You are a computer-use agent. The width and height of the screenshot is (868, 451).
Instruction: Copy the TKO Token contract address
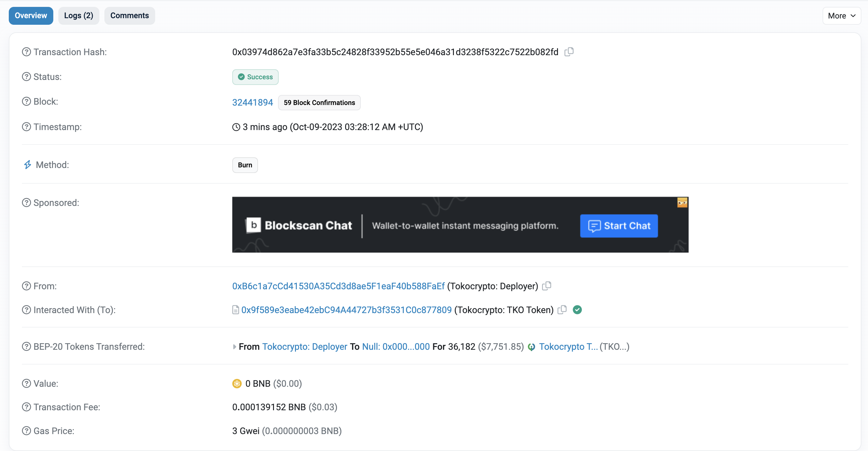coord(562,310)
